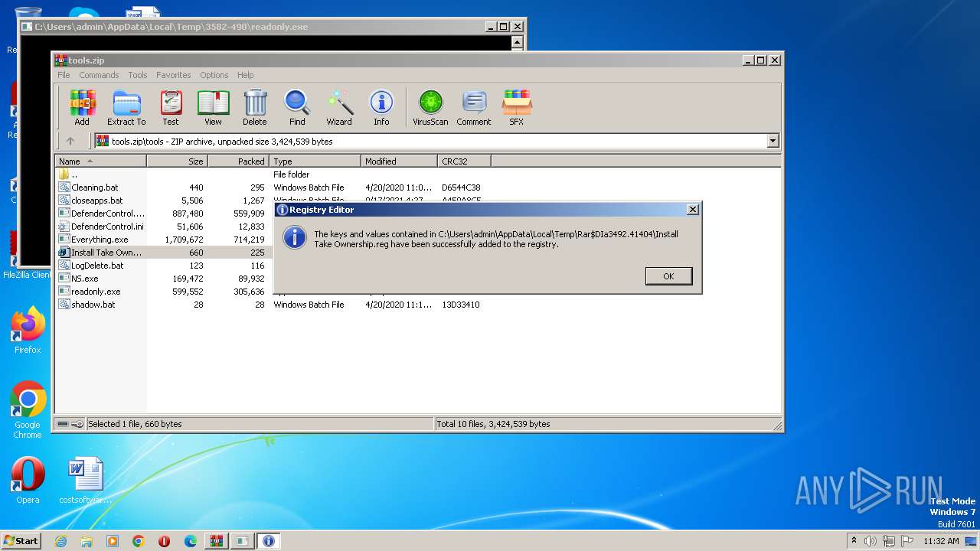Open the costsoftwar Word document icon
980x551 pixels.
pos(85,481)
